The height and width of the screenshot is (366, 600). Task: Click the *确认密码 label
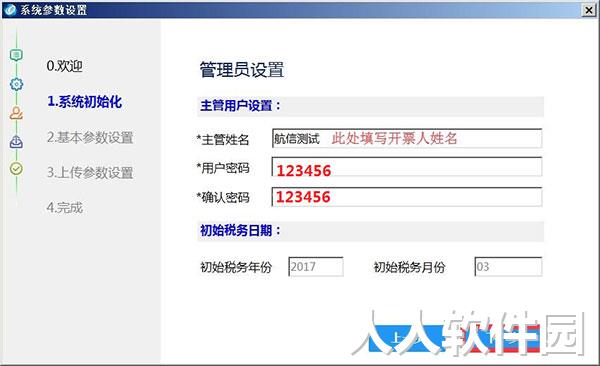(222, 197)
